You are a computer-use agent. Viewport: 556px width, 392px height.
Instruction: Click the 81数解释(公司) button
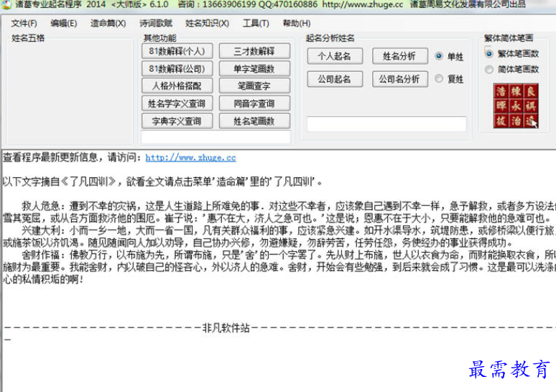177,68
